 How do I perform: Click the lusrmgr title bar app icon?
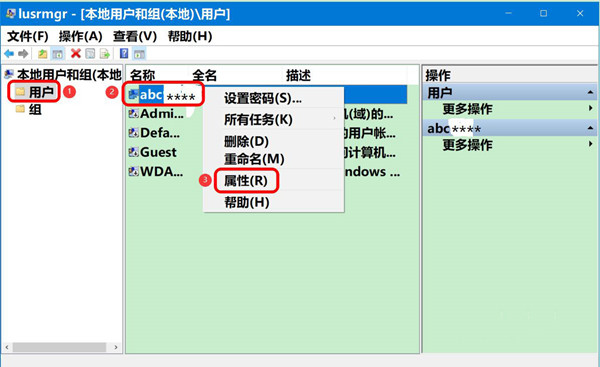click(x=11, y=14)
